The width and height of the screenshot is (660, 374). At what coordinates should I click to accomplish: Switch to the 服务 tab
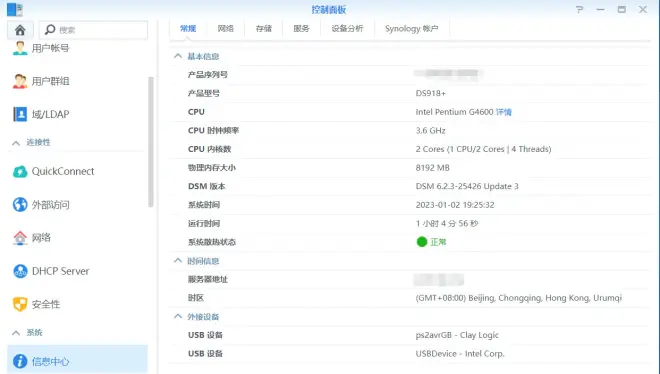click(x=301, y=29)
